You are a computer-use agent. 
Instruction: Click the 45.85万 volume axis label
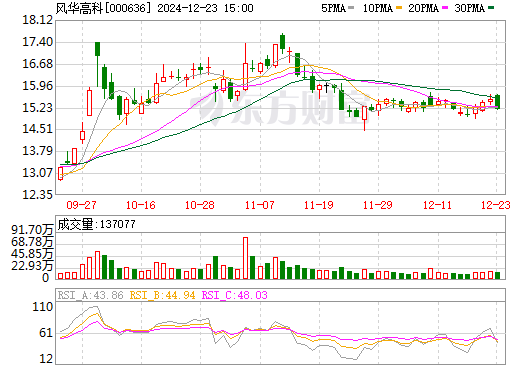click(32, 254)
